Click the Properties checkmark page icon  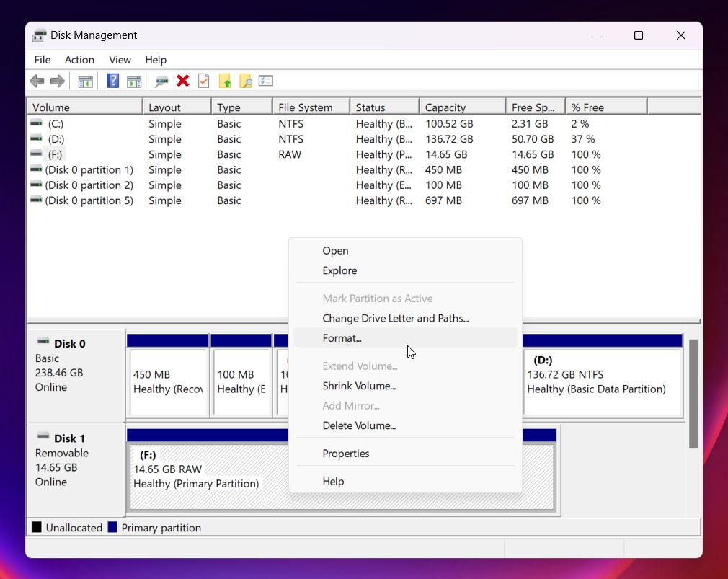pos(204,81)
